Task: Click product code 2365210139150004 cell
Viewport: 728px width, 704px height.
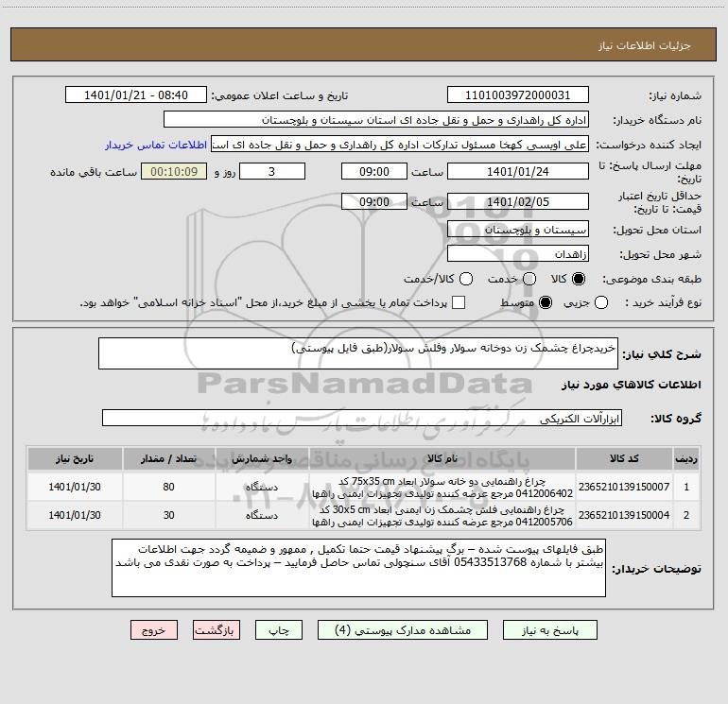Action: (x=624, y=515)
